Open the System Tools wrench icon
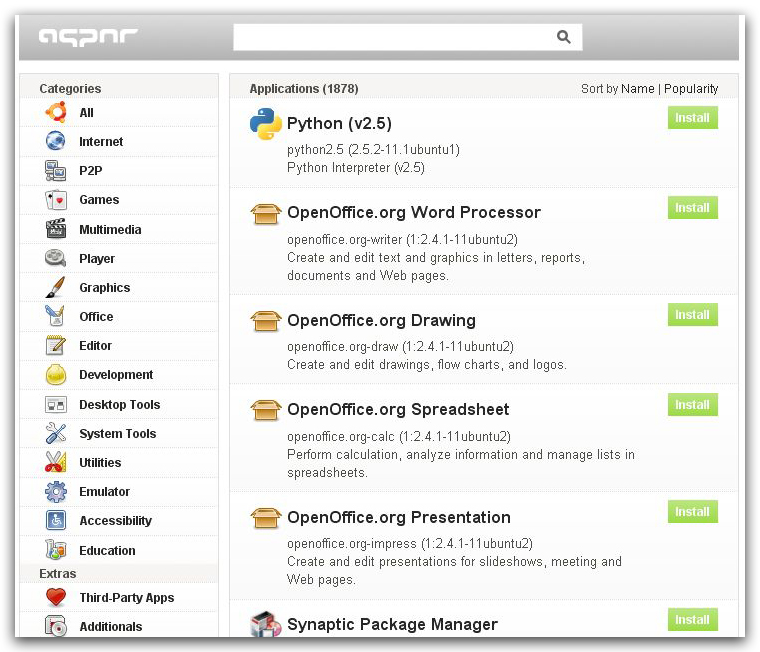The height and width of the screenshot is (652, 760). pos(56,433)
